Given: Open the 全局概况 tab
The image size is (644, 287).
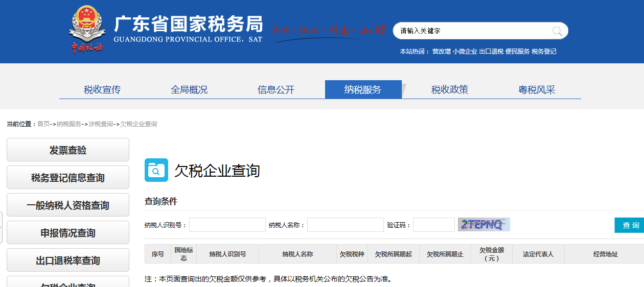Looking at the screenshot, I should (x=189, y=90).
